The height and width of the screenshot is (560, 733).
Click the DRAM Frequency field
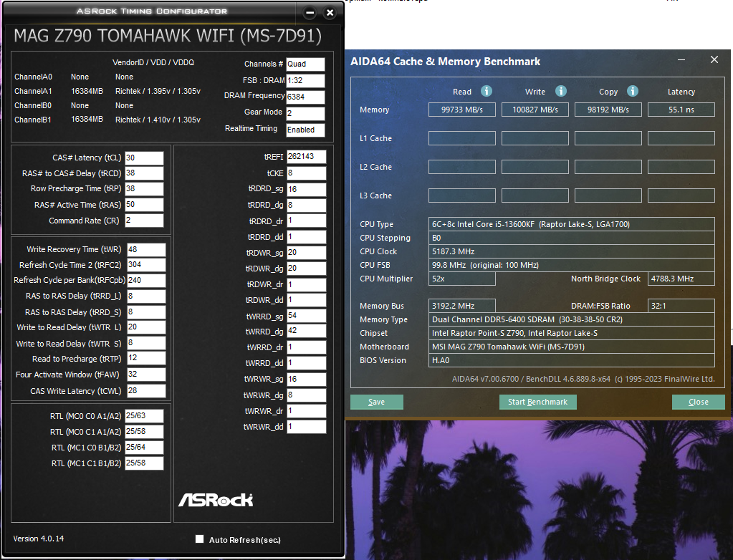point(305,97)
